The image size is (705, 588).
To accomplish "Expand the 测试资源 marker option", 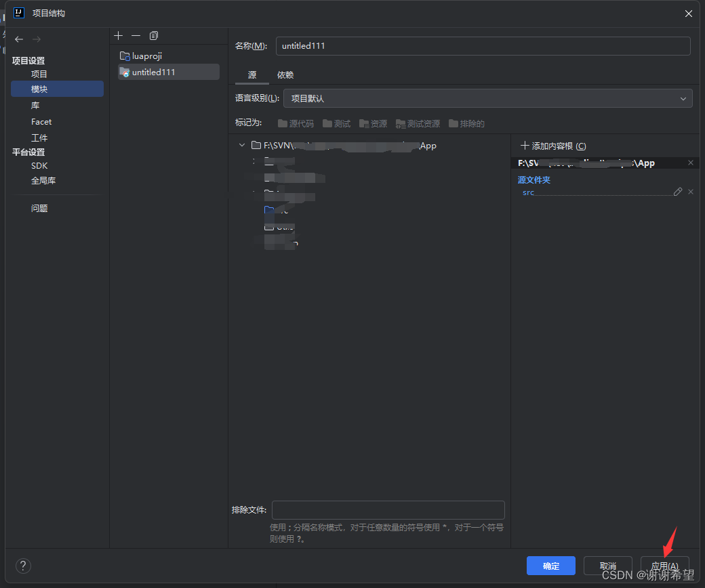I will (x=418, y=123).
